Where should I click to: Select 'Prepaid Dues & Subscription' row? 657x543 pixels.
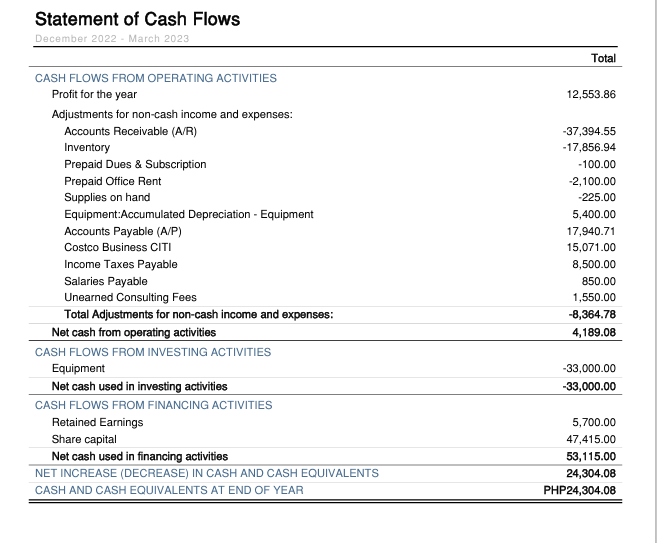coord(135,164)
